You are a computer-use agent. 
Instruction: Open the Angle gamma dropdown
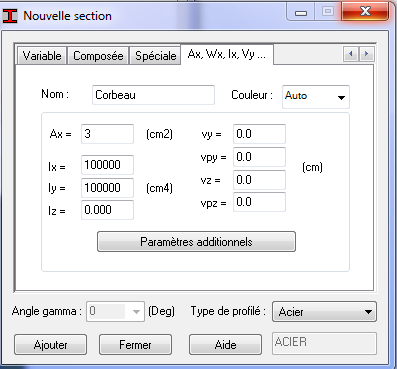click(x=115, y=311)
